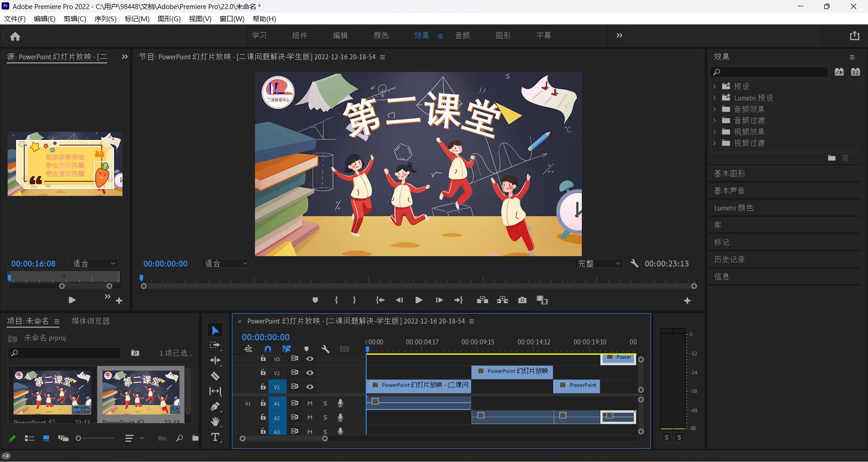Screen dimensions: 868x462
Task: Select the Ripple Edit tool
Action: pos(215,360)
